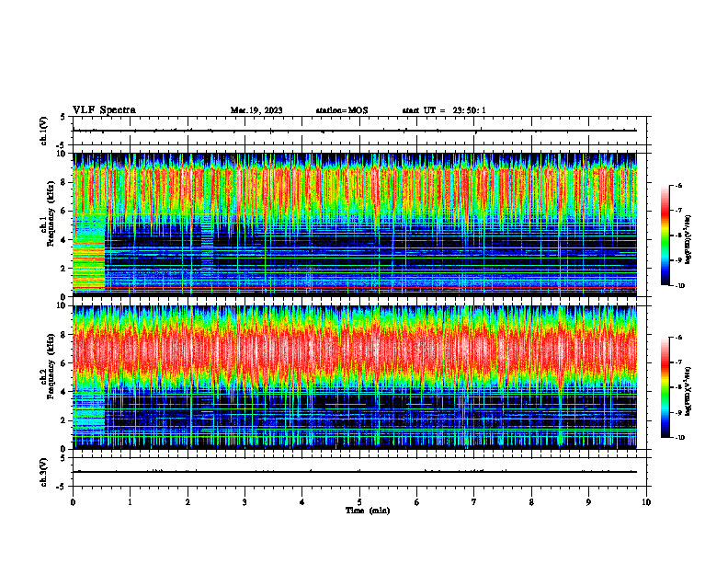
Task: Click the "9" minute tick label
Action: coord(588,502)
